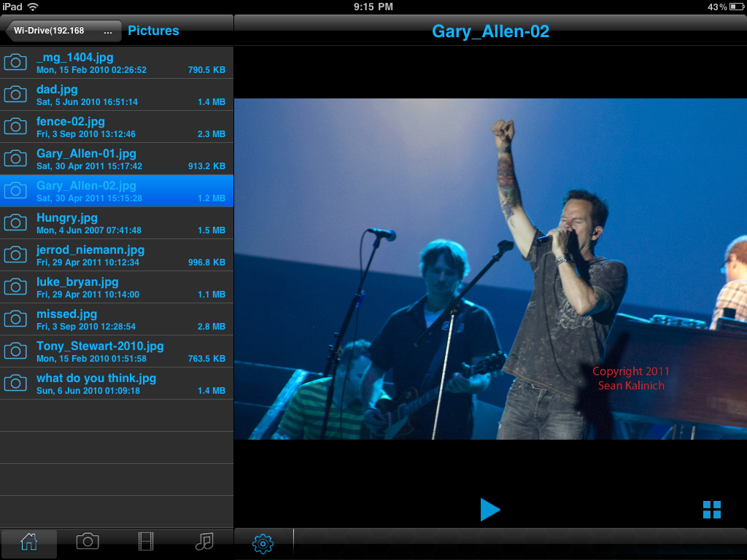The height and width of the screenshot is (560, 747).
Task: Click the camera icon beside what do you think.jpg
Action: 15,383
